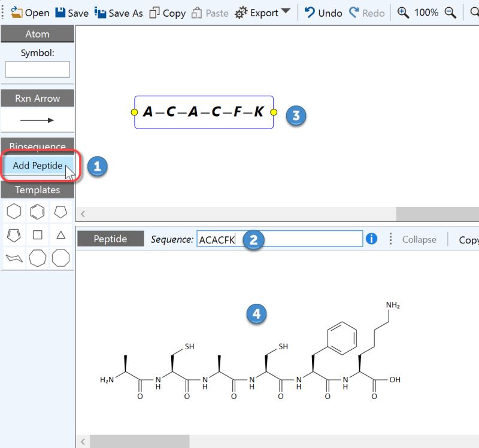Select the Peptide tab label

(x=110, y=239)
